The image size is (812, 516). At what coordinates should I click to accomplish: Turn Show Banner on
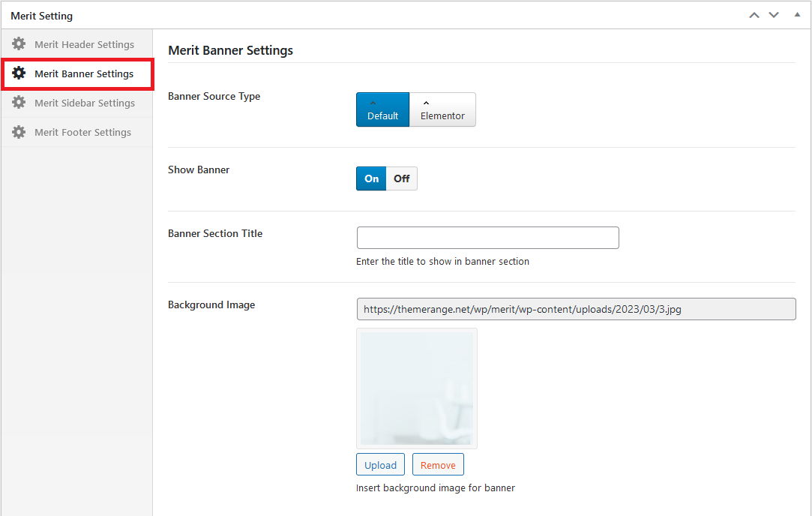pyautogui.click(x=371, y=178)
